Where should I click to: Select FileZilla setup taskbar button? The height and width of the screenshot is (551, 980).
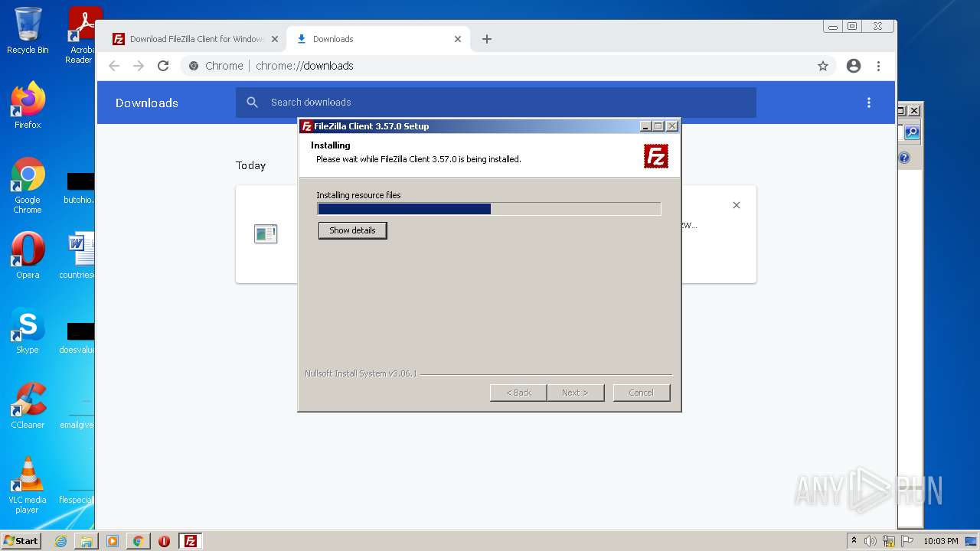[x=190, y=541]
